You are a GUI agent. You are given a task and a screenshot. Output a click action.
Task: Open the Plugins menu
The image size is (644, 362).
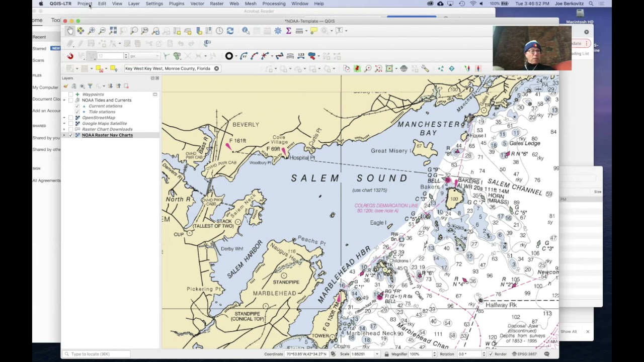[177, 4]
